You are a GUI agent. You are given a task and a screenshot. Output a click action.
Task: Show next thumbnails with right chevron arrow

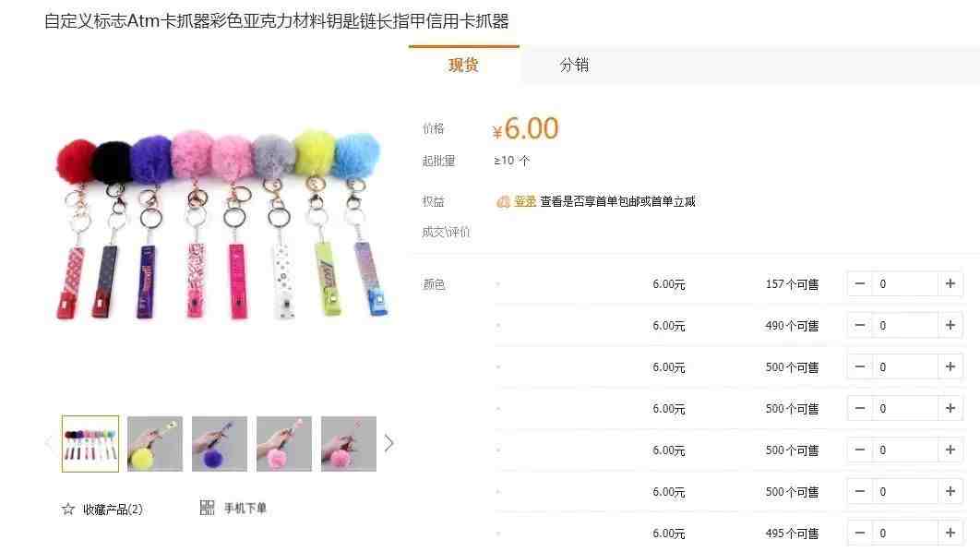[x=388, y=443]
